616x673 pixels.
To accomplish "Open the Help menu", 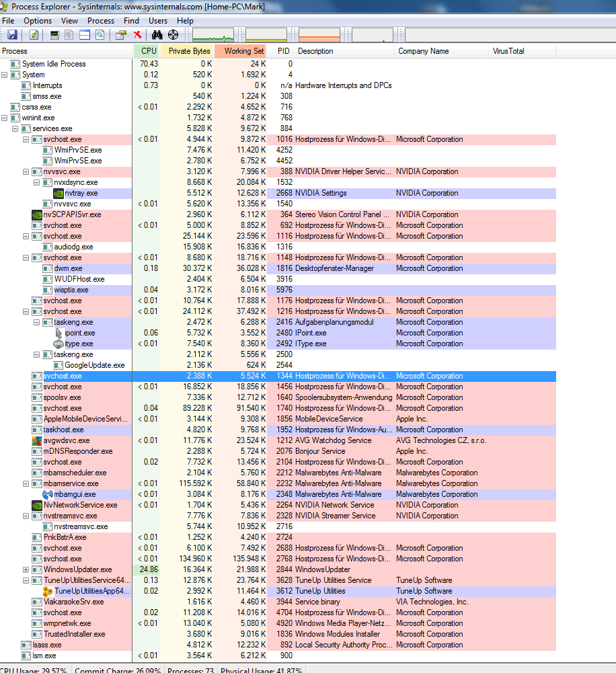I will click(185, 21).
